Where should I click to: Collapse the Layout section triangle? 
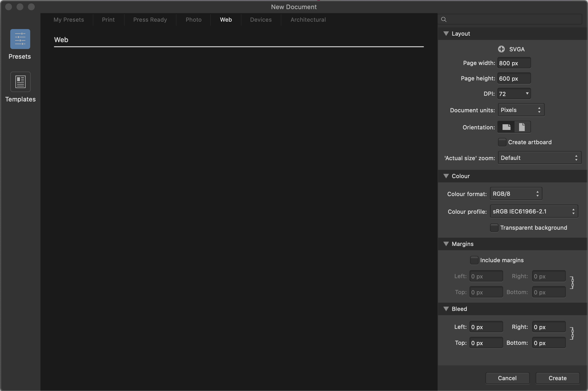(446, 34)
